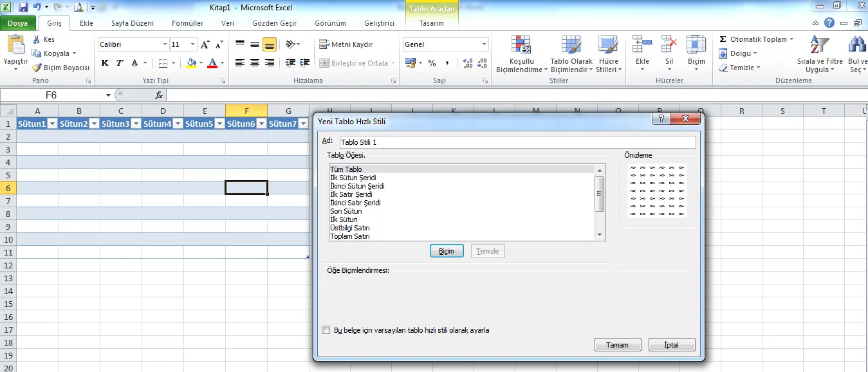Select Üstbilgi Satırı in table element list

pos(349,228)
